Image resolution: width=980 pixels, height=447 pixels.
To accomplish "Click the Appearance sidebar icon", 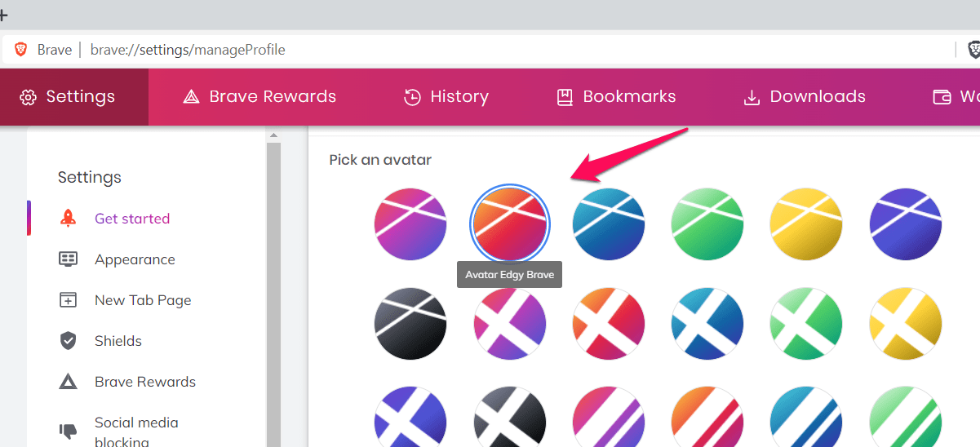I will (x=69, y=259).
